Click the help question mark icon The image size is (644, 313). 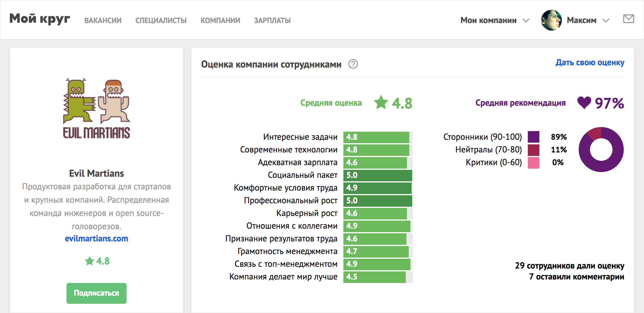(x=353, y=64)
